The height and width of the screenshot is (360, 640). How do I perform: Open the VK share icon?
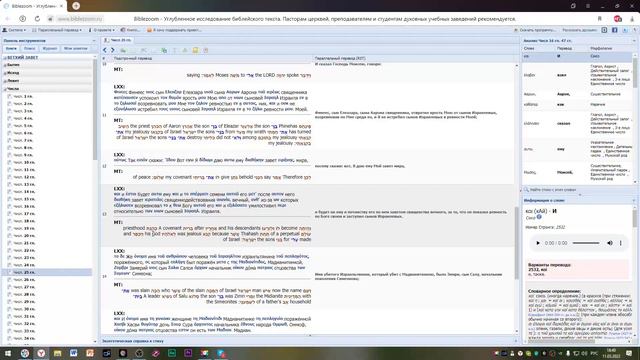(604, 30)
